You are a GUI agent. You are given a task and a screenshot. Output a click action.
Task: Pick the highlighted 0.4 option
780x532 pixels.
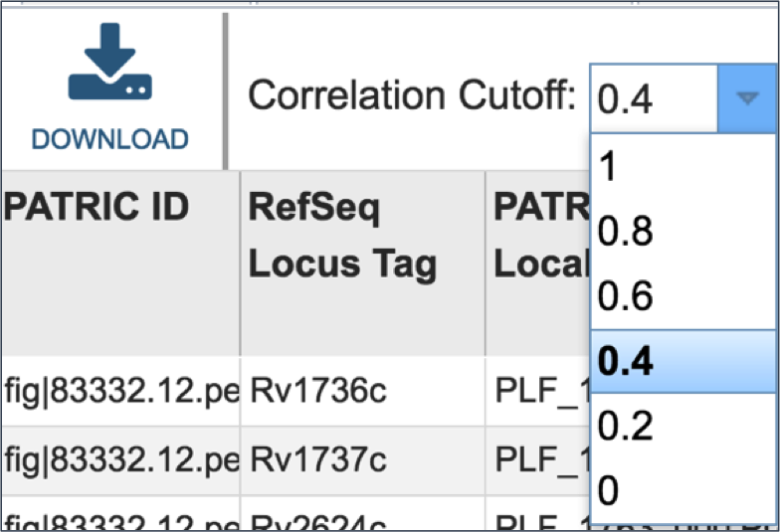click(682, 362)
